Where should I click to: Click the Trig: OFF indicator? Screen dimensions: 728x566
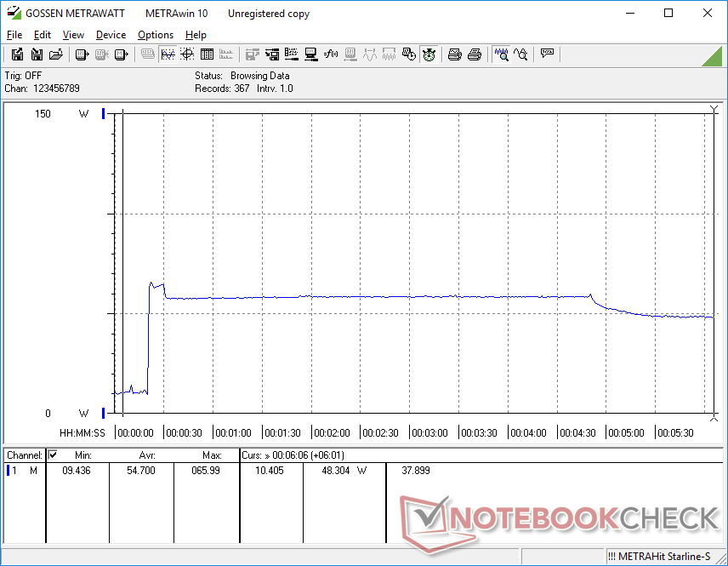click(23, 75)
